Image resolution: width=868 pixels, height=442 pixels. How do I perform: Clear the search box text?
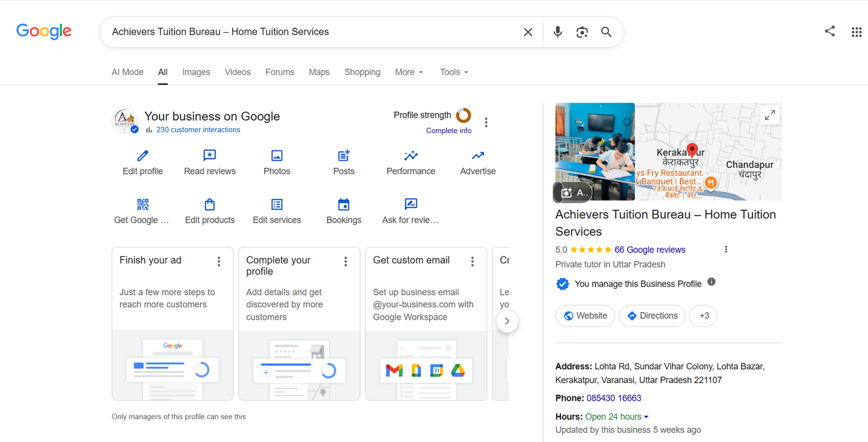pyautogui.click(x=528, y=32)
